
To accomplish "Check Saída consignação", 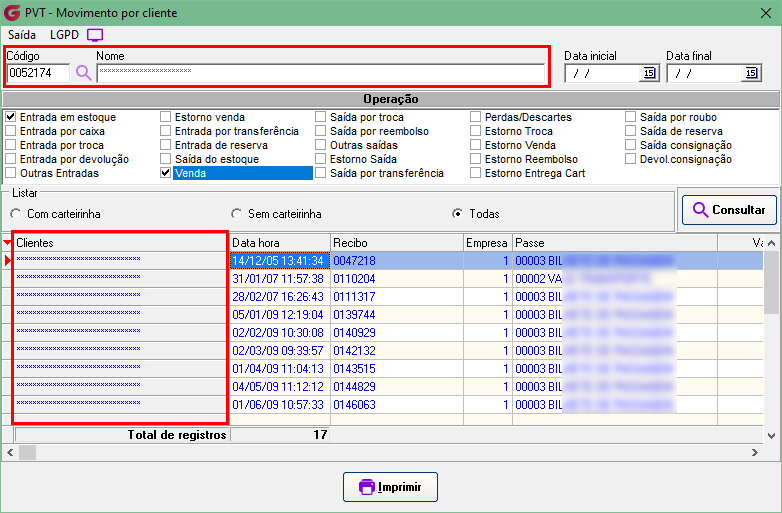I will [631, 145].
